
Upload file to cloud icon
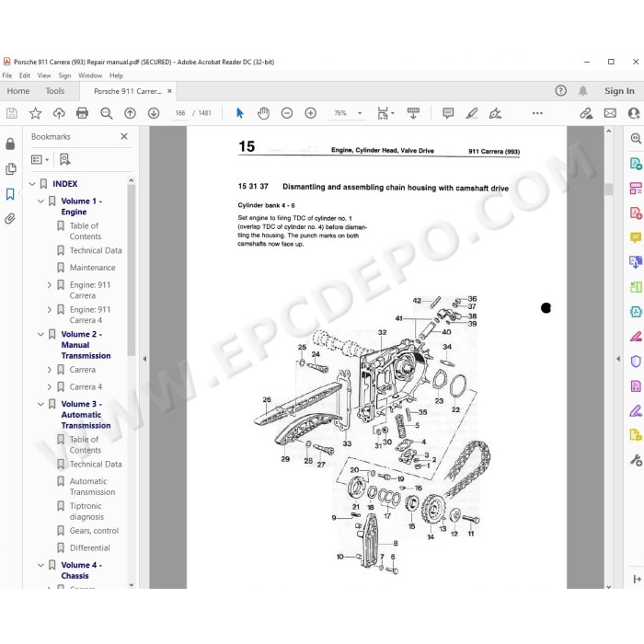[59, 113]
